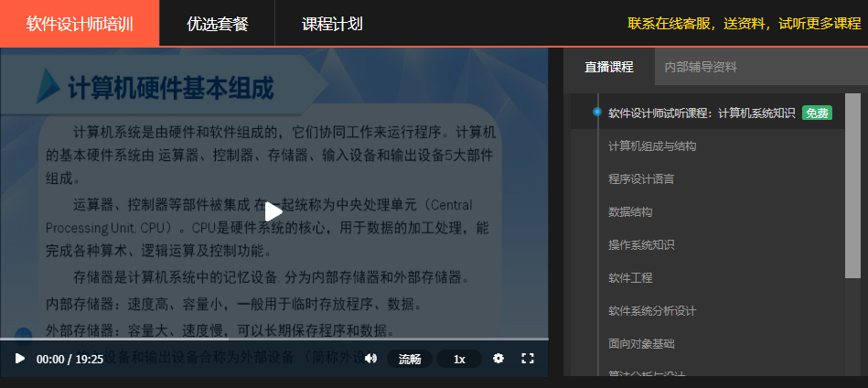Change playback speed via 1x button
868x388 pixels.
tap(459, 359)
